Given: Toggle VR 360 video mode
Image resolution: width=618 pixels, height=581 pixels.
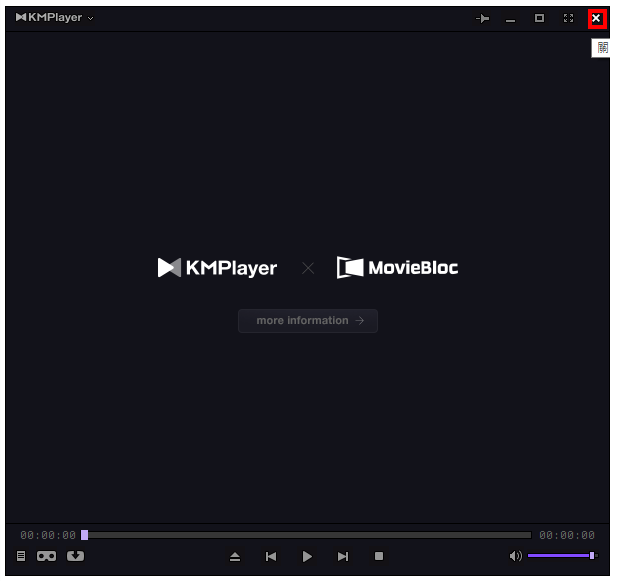Looking at the screenshot, I should pyautogui.click(x=47, y=556).
